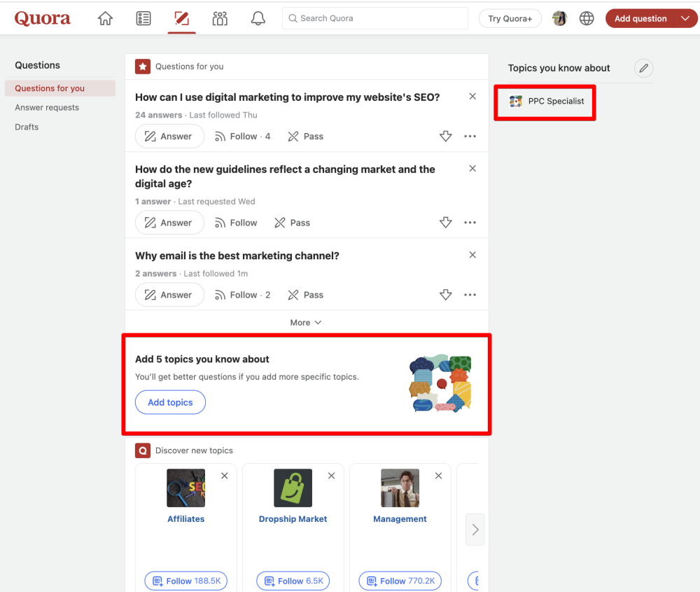The height and width of the screenshot is (592, 700).
Task: Dismiss the Dropship Market topic card
Action: click(x=332, y=476)
